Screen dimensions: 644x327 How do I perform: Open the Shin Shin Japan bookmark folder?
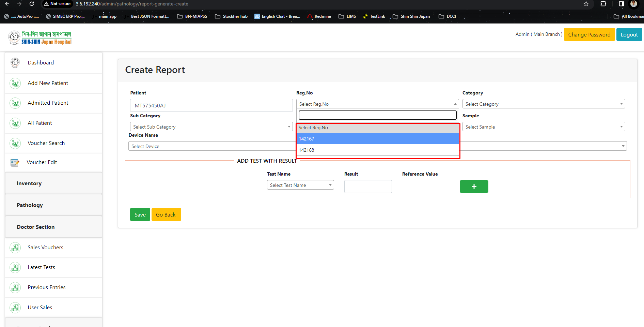(x=411, y=16)
